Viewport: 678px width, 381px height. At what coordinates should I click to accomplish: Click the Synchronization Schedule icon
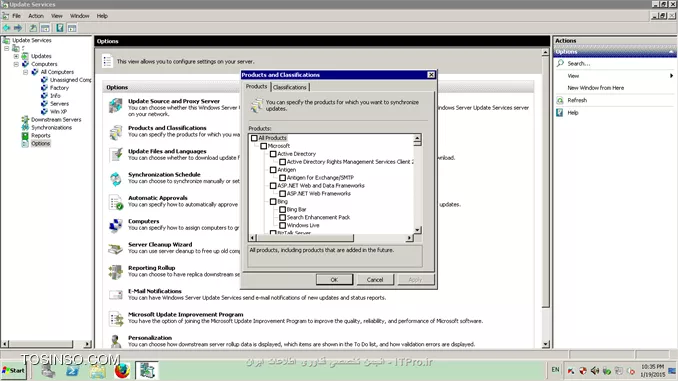115,178
